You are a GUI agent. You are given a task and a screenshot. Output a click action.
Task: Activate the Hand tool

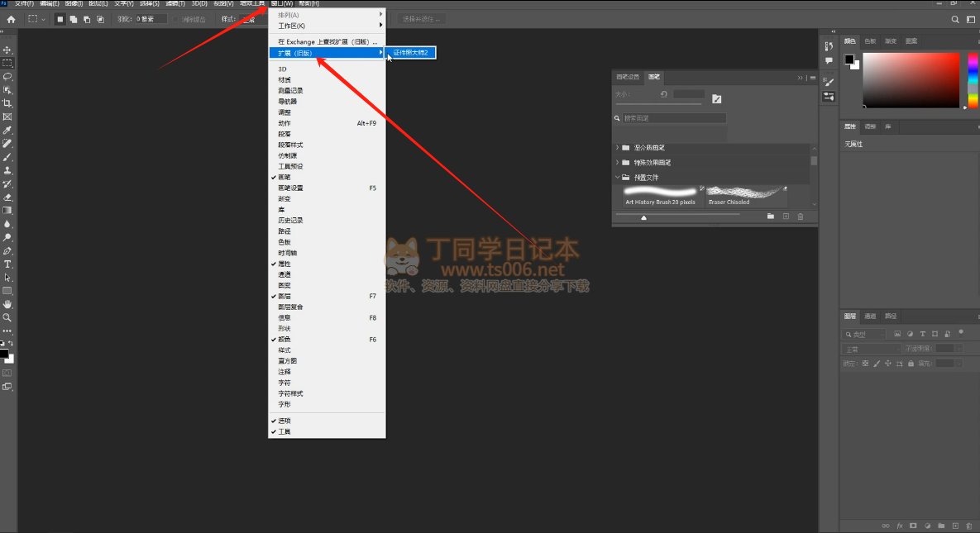tap(7, 304)
